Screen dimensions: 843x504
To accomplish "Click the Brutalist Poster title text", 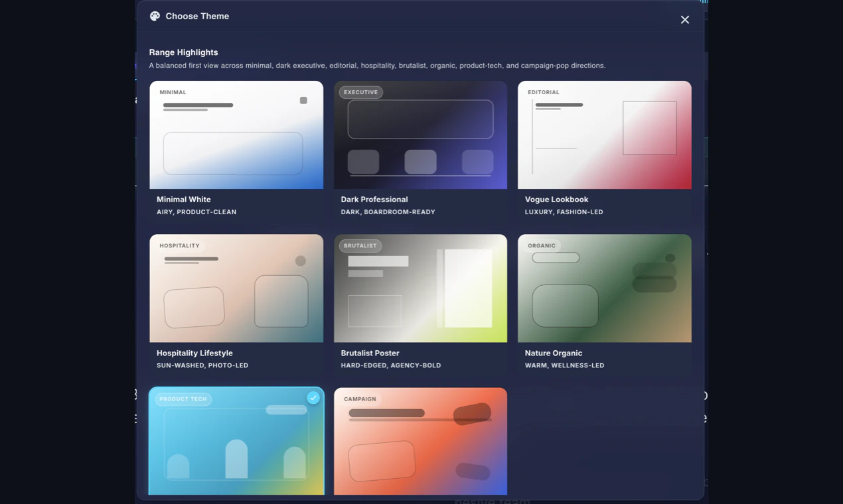I will (370, 353).
